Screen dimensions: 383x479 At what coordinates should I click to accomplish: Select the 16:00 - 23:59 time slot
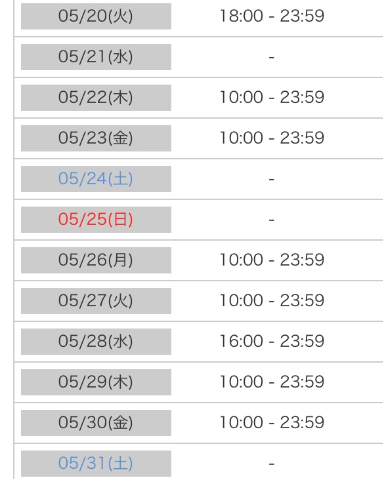coord(272,341)
